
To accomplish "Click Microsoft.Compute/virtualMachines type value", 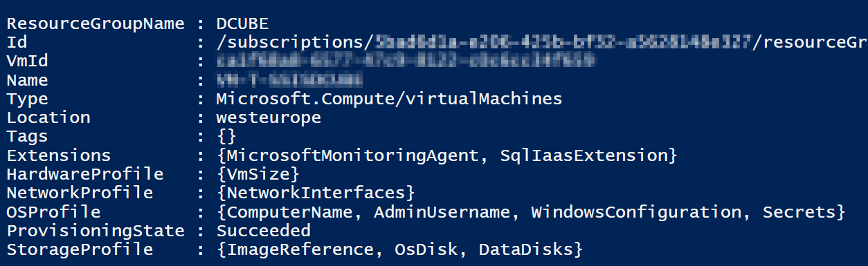I will coord(389,99).
